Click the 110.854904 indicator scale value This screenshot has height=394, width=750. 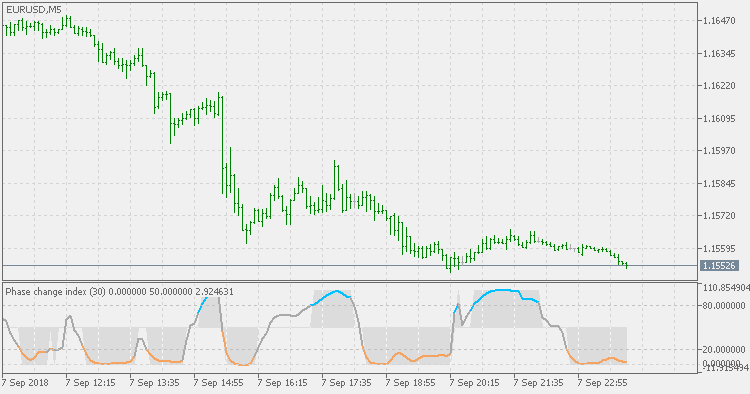[726, 287]
